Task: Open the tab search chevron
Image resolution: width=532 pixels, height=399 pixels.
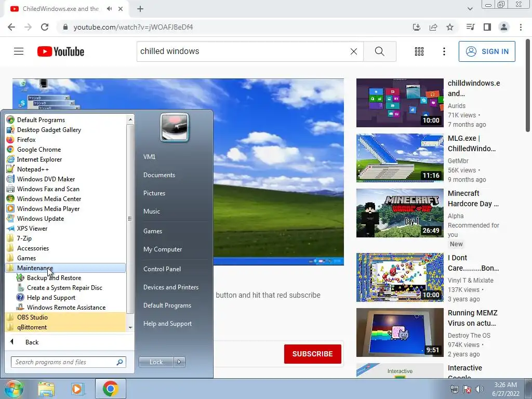Action: pyautogui.click(x=470, y=9)
